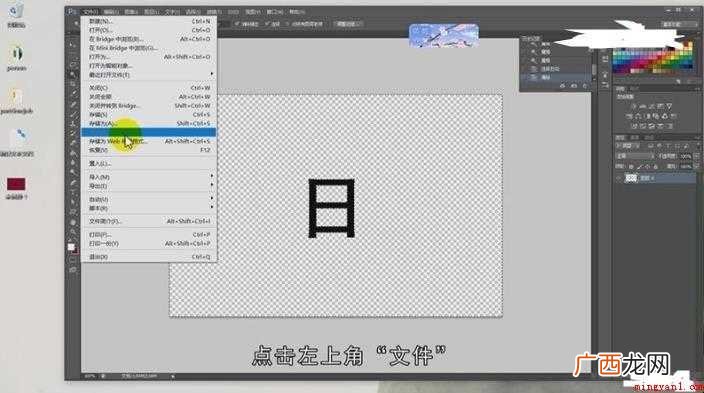Open the 正常 blend mode dropdown
The image size is (704, 393).
point(635,156)
